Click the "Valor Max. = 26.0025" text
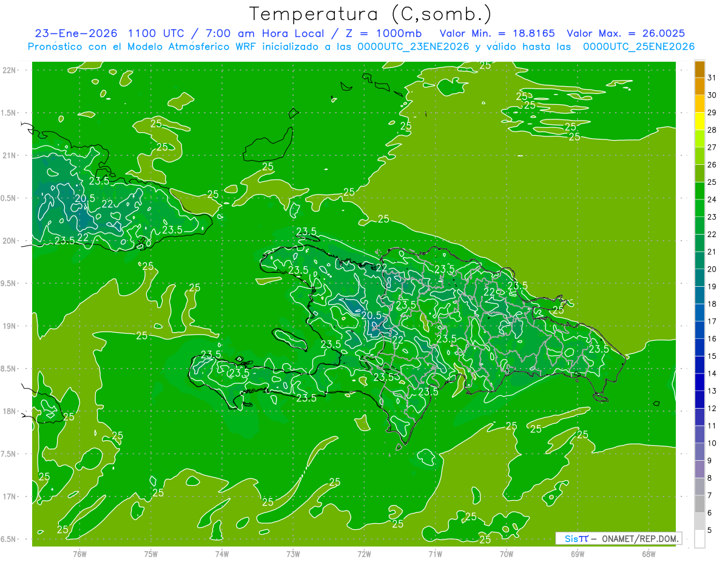Image resolution: width=728 pixels, height=562 pixels. [626, 33]
